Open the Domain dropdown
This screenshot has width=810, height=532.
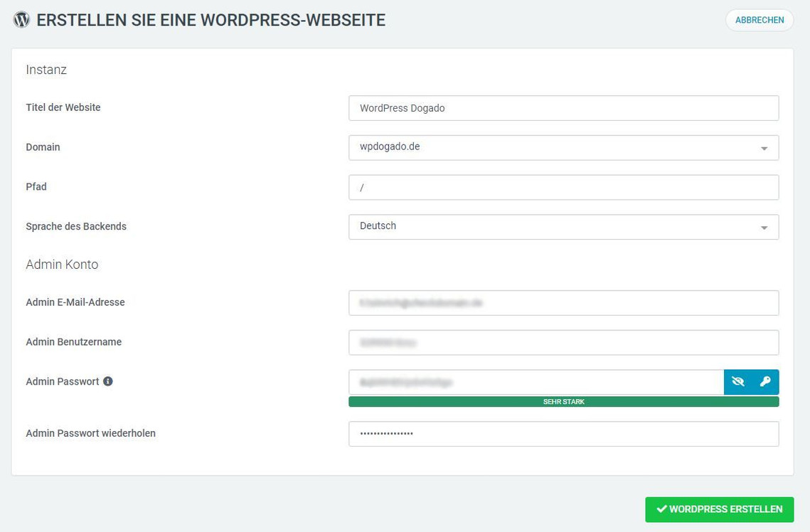(x=564, y=148)
